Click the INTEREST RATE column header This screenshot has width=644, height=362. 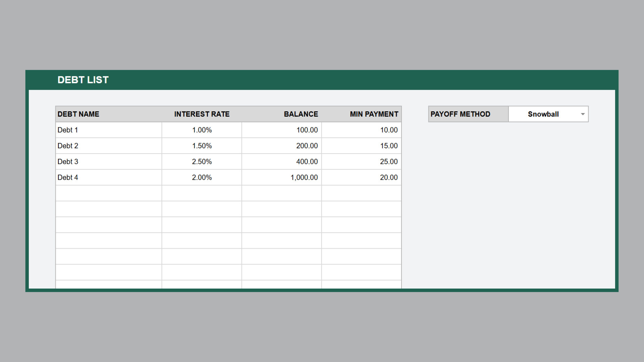[202, 114]
